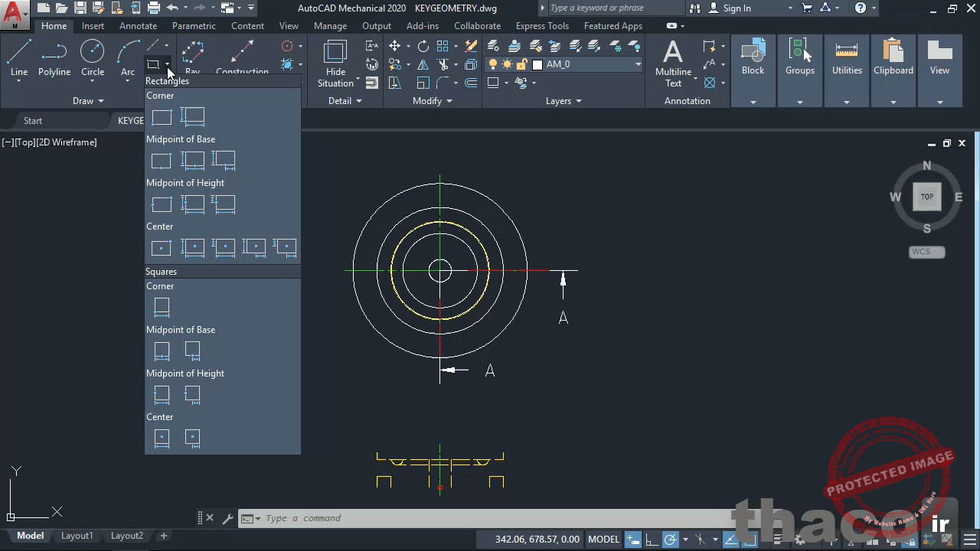980x551 pixels.
Task: Click the Hide Situation tool
Action: point(335,64)
